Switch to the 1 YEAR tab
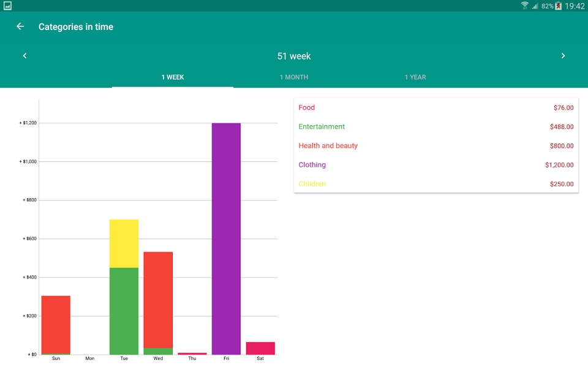Viewport: 588px width, 368px height. (415, 77)
